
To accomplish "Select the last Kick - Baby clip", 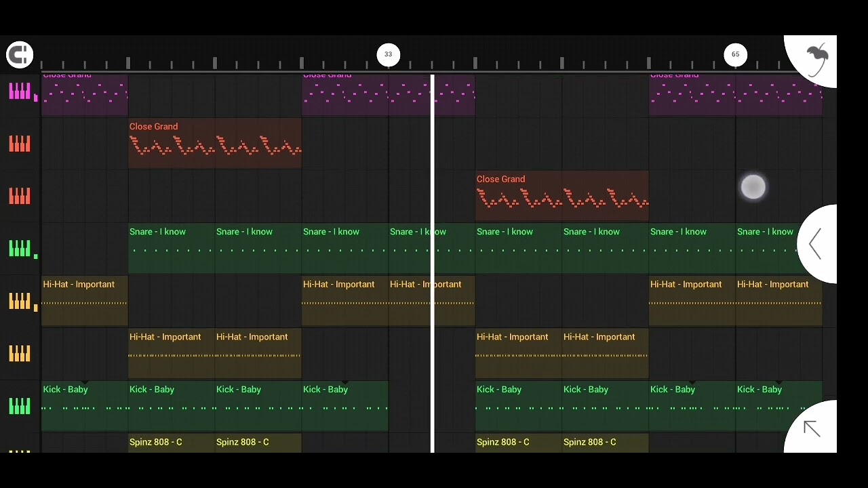I will tap(779, 406).
